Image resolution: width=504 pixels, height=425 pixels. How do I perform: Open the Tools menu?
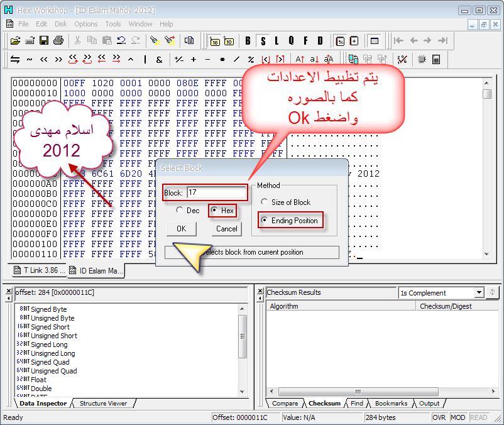coord(113,24)
